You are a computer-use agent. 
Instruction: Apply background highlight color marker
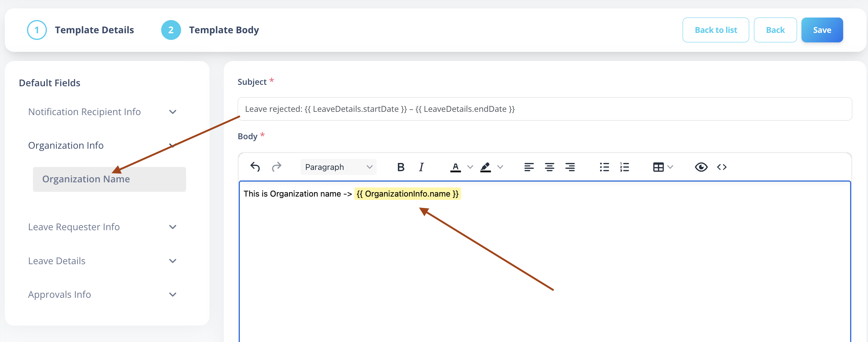click(485, 167)
